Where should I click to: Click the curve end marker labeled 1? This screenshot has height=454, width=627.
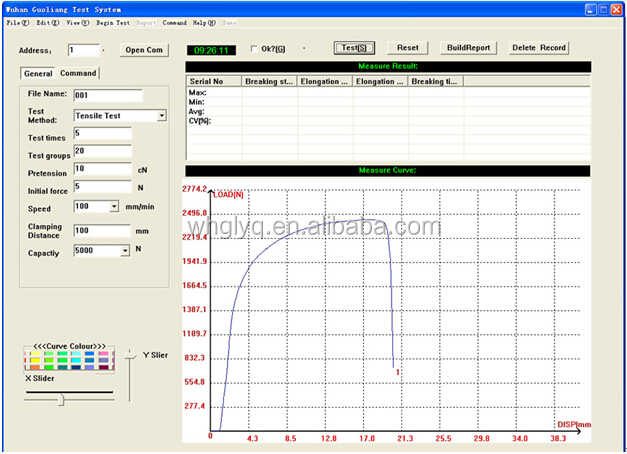[398, 372]
